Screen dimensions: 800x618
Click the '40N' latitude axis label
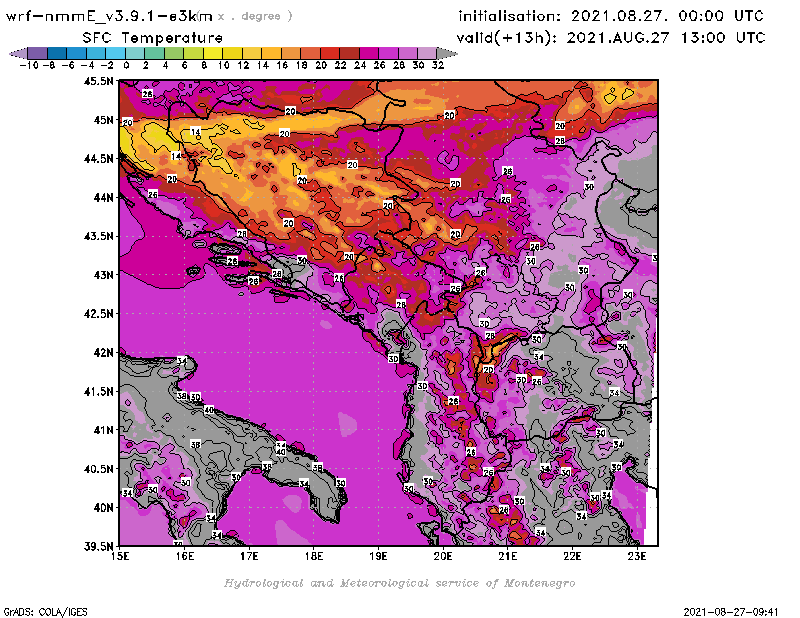click(x=103, y=508)
